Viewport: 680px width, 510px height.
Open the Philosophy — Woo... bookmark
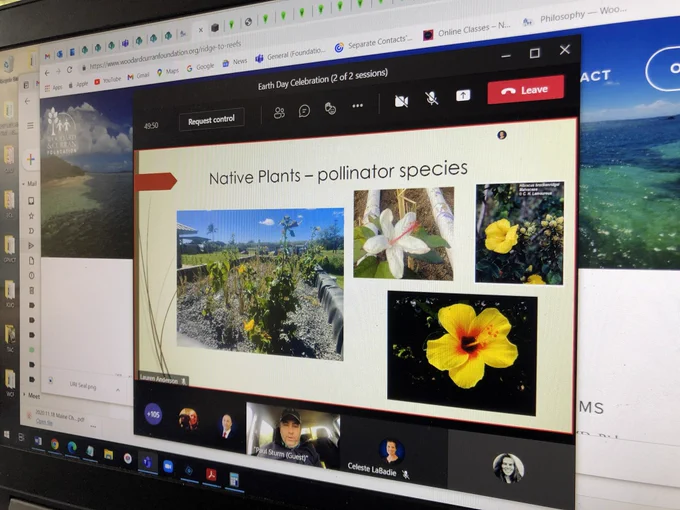pyautogui.click(x=575, y=16)
